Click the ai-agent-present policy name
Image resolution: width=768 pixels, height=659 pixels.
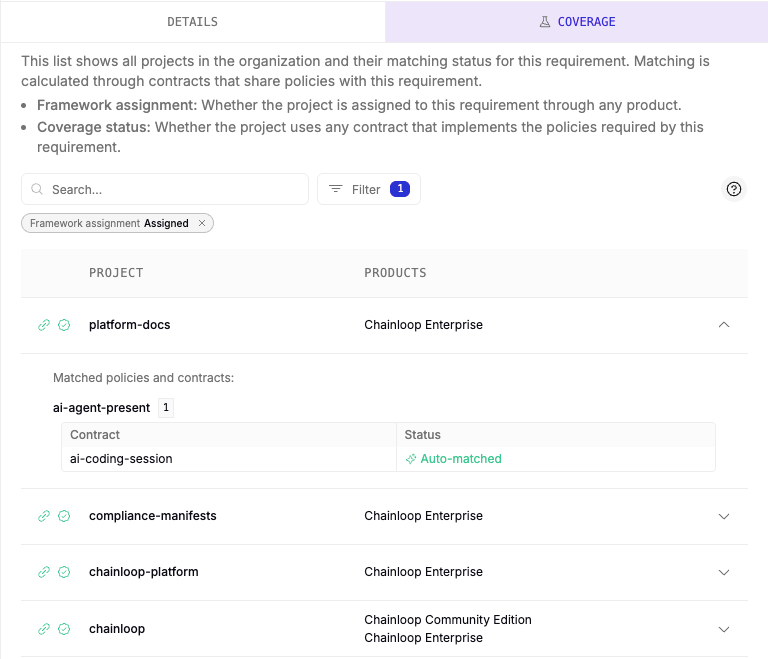[101, 408]
